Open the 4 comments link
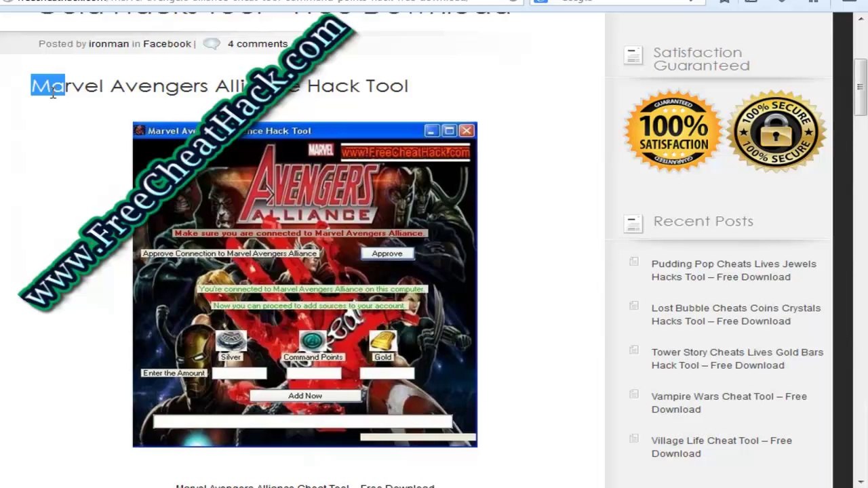Viewport: 868px width, 488px height. (258, 43)
